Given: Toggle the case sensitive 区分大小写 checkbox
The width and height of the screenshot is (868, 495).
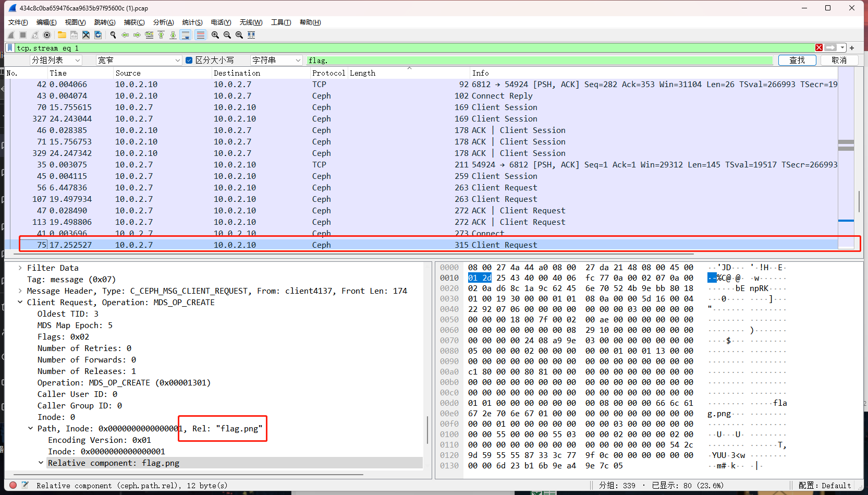Looking at the screenshot, I should coord(189,61).
